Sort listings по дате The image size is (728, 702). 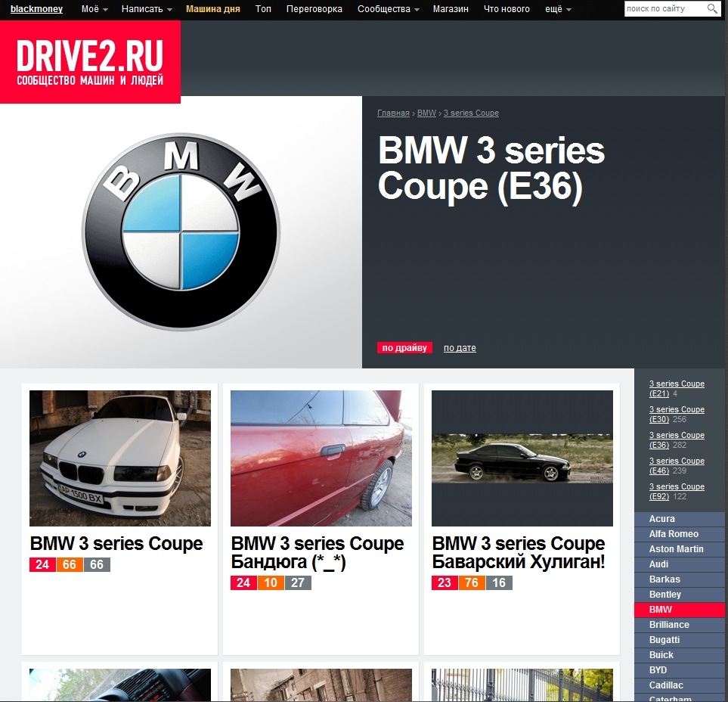[460, 347]
